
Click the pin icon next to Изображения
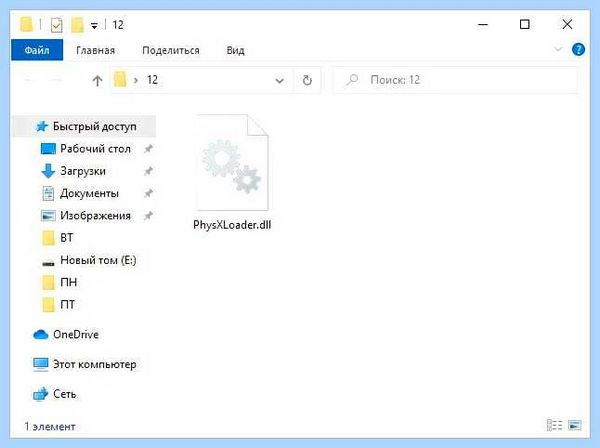pyautogui.click(x=148, y=216)
